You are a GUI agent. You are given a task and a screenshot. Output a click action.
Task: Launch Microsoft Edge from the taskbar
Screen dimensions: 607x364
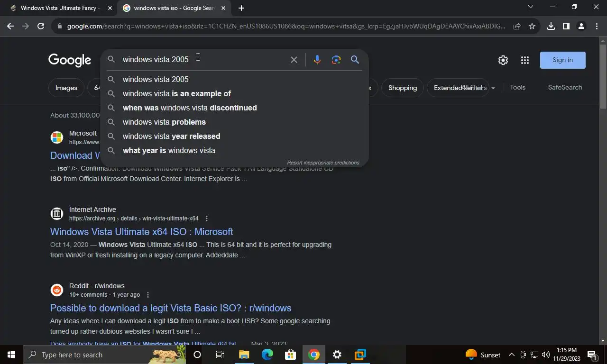(267, 355)
